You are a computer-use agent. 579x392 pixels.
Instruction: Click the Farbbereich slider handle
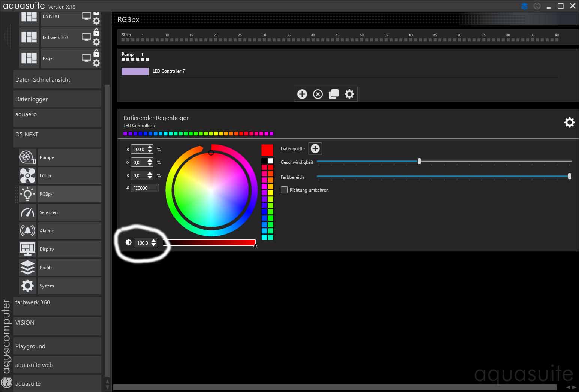tap(570, 176)
